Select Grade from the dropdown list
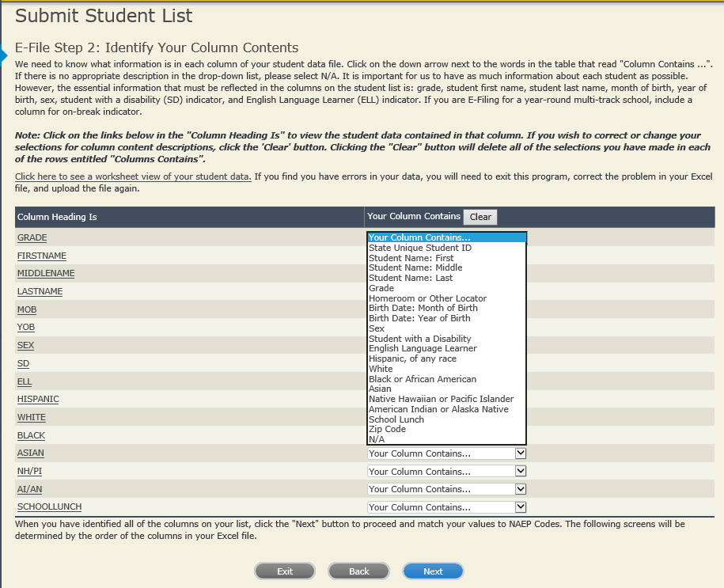Image resolution: width=724 pixels, height=588 pixels. [381, 289]
